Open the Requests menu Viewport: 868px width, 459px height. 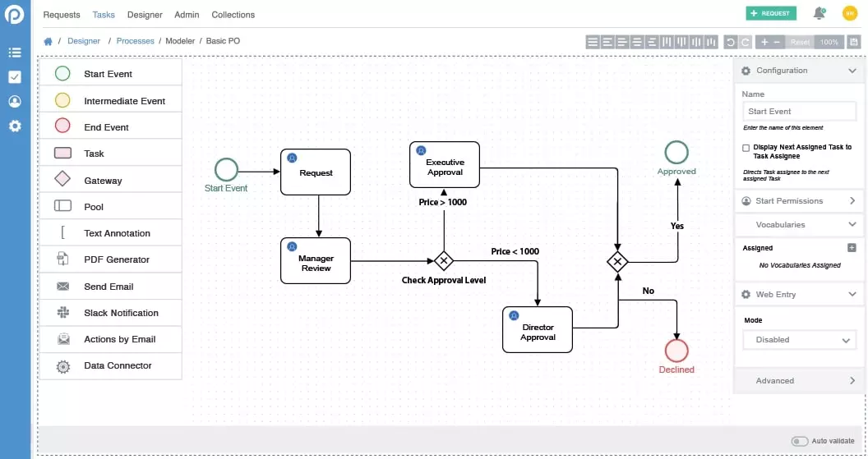[62, 15]
